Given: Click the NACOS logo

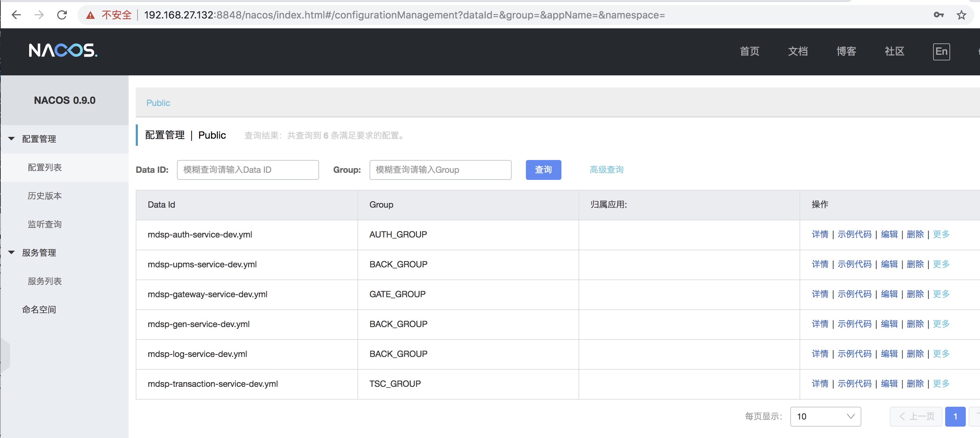Looking at the screenshot, I should point(63,50).
